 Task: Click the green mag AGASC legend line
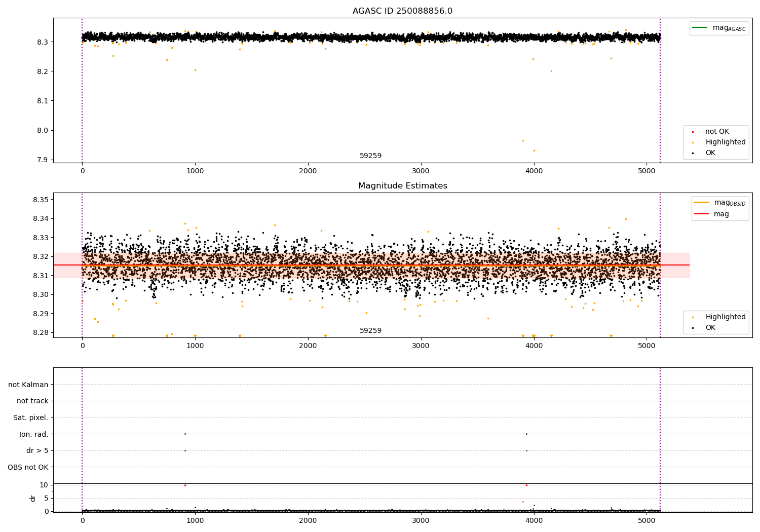pos(701,28)
